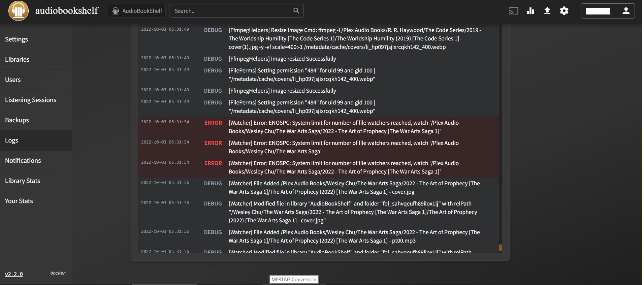
Task: Select File Added pt00.mp3 log entry
Action: 318,236
